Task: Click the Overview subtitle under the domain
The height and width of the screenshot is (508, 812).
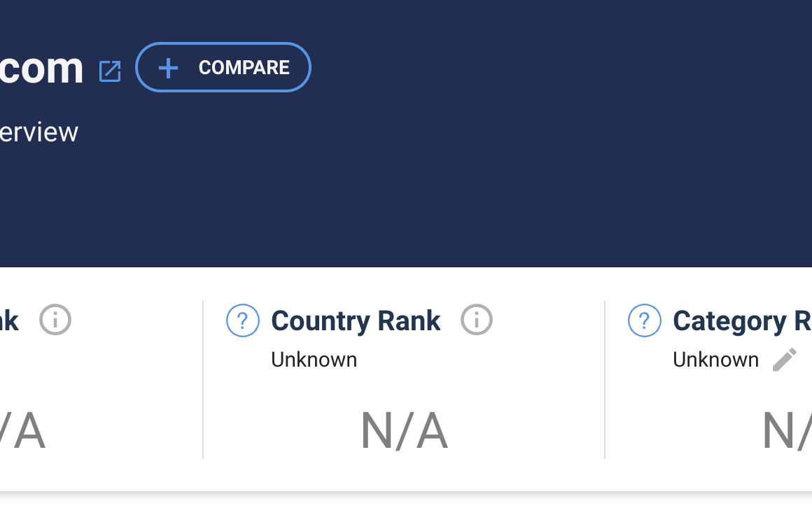Action: click(x=38, y=132)
